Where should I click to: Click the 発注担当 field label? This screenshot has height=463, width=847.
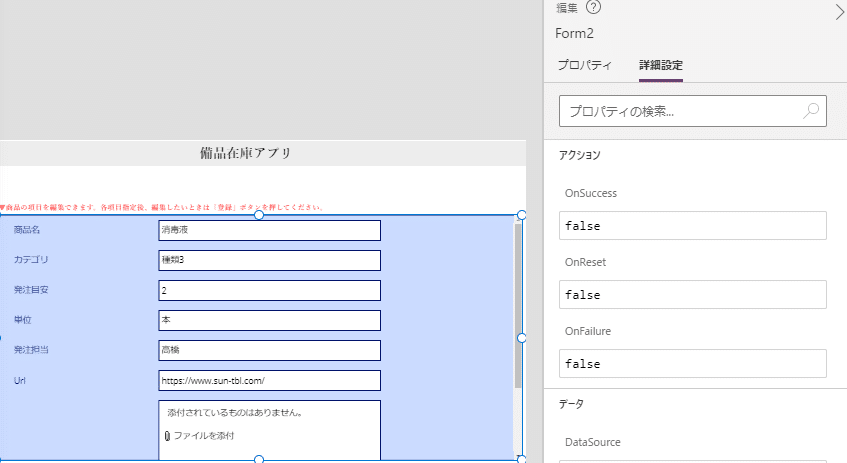31,350
